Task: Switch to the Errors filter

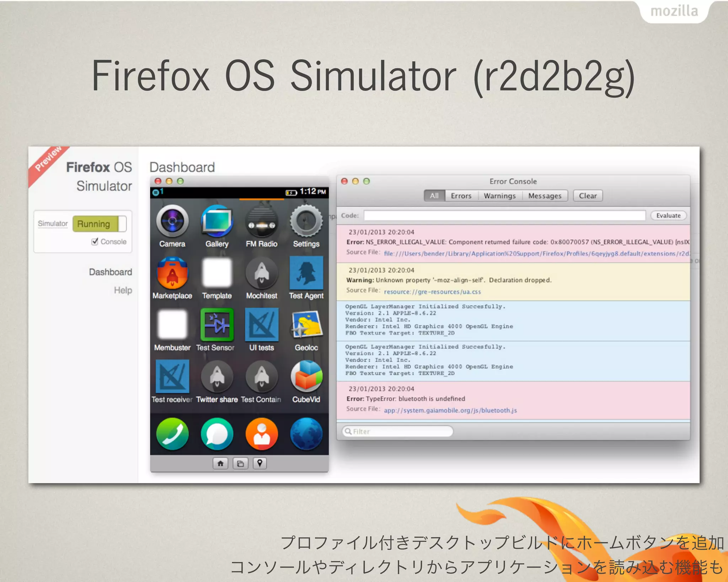Action: [461, 196]
